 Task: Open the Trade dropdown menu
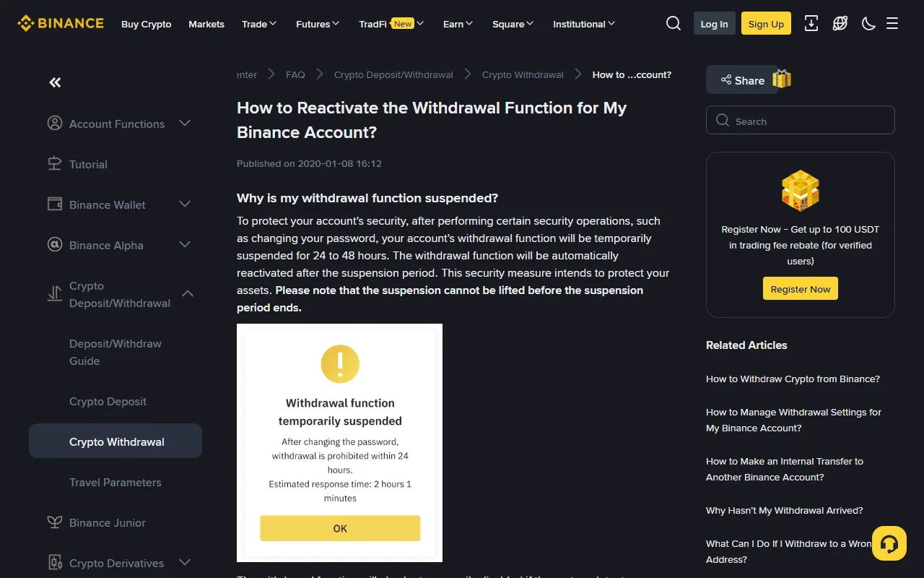tap(260, 24)
